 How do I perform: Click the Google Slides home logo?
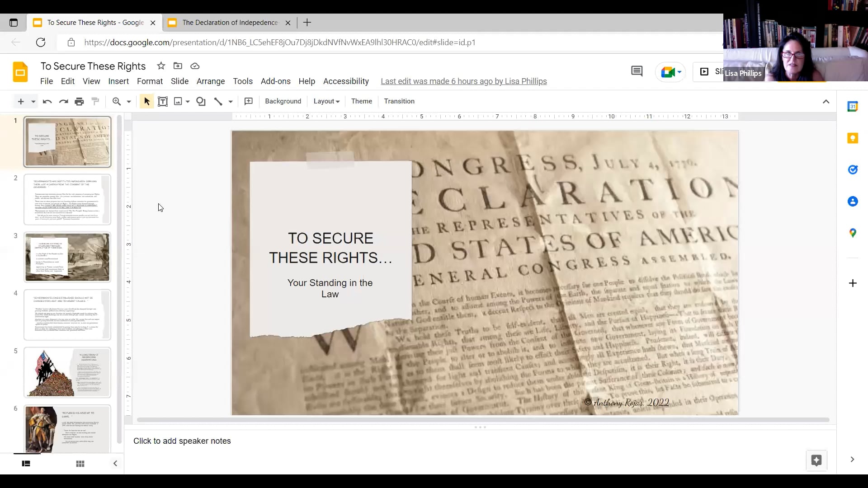(20, 72)
